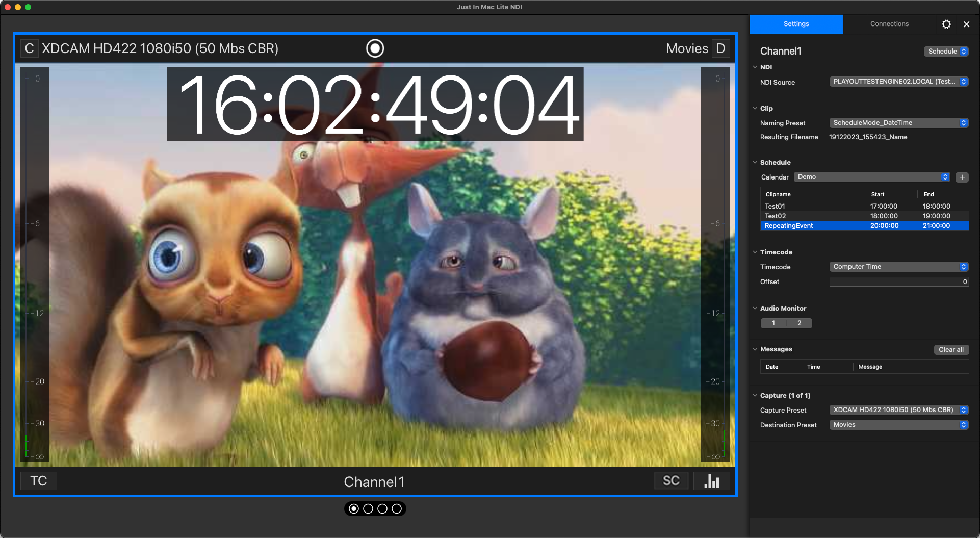Click the Resulting Filename value 19122023_155423_Name
The image size is (980, 538).
868,137
